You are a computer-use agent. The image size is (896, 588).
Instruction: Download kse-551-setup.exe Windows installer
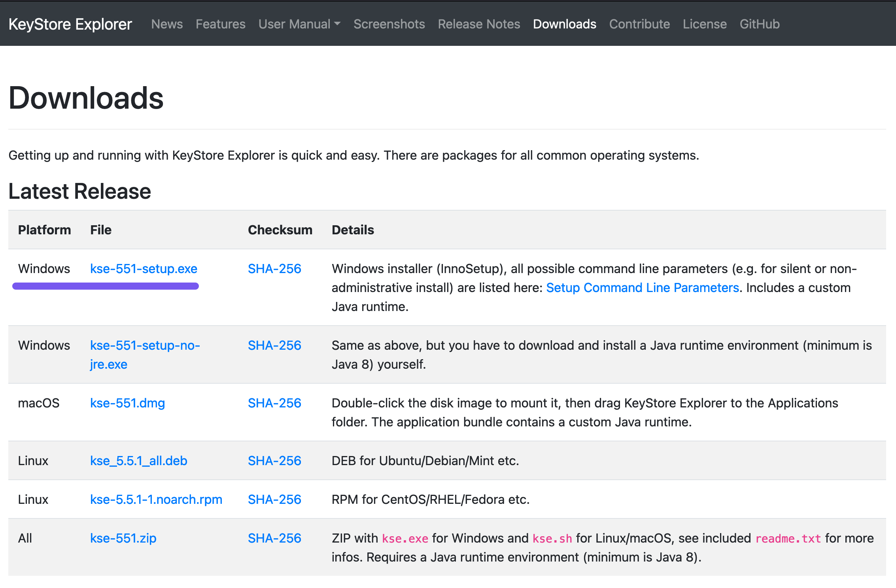[x=144, y=269]
